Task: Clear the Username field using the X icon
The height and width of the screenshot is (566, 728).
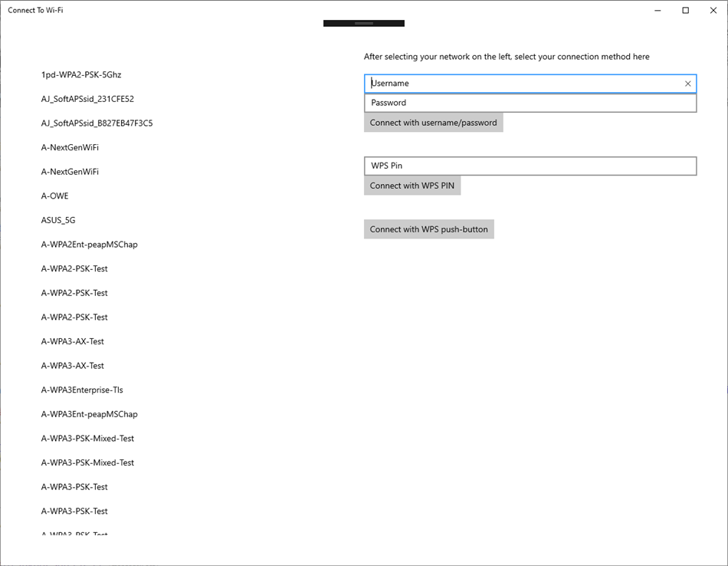Action: (x=687, y=83)
